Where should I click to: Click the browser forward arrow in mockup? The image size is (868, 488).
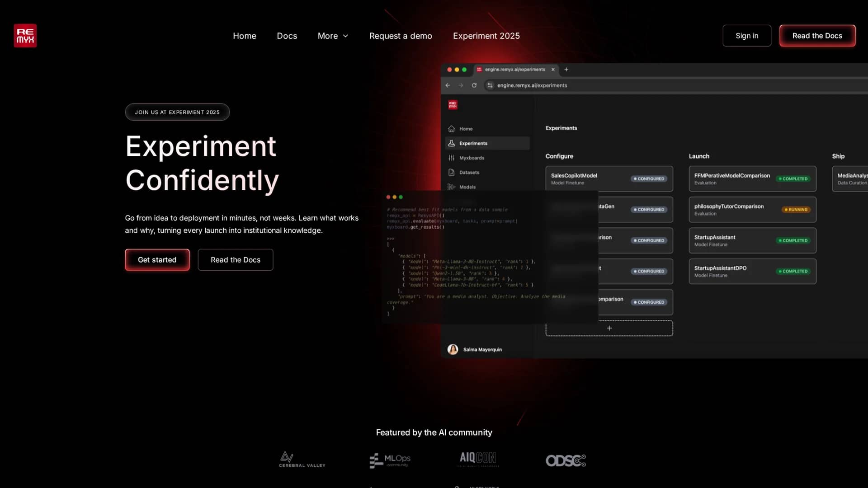pyautogui.click(x=461, y=85)
